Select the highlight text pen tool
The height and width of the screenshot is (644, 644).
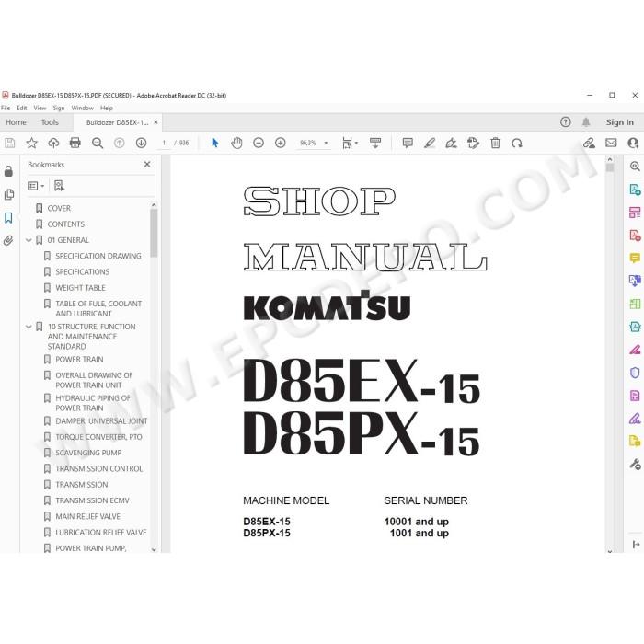[430, 143]
